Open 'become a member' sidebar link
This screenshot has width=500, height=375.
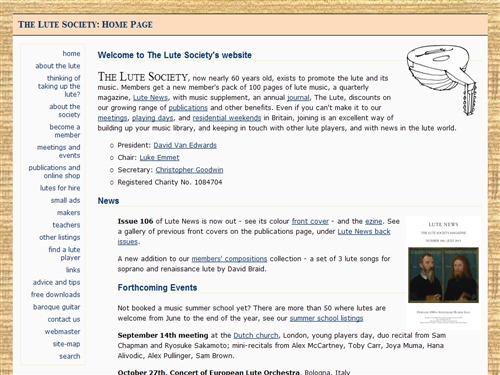click(x=65, y=131)
